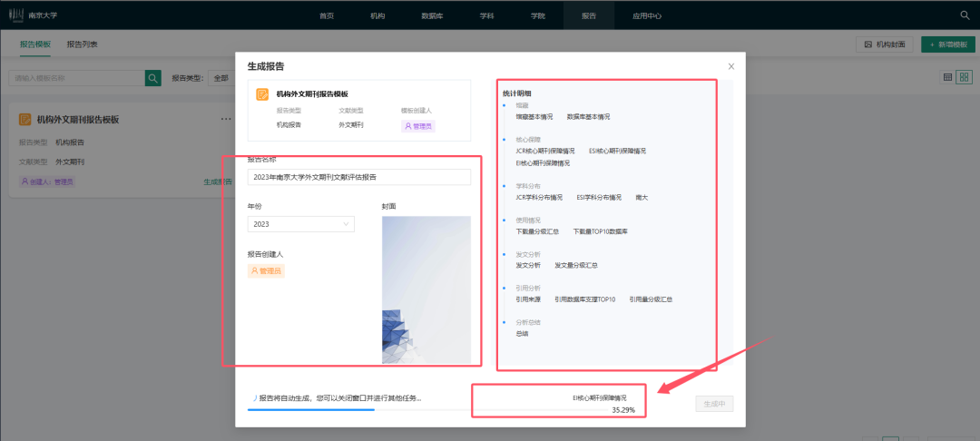Switch to the 报告模板 tab
The width and height of the screenshot is (980, 441).
[x=35, y=44]
